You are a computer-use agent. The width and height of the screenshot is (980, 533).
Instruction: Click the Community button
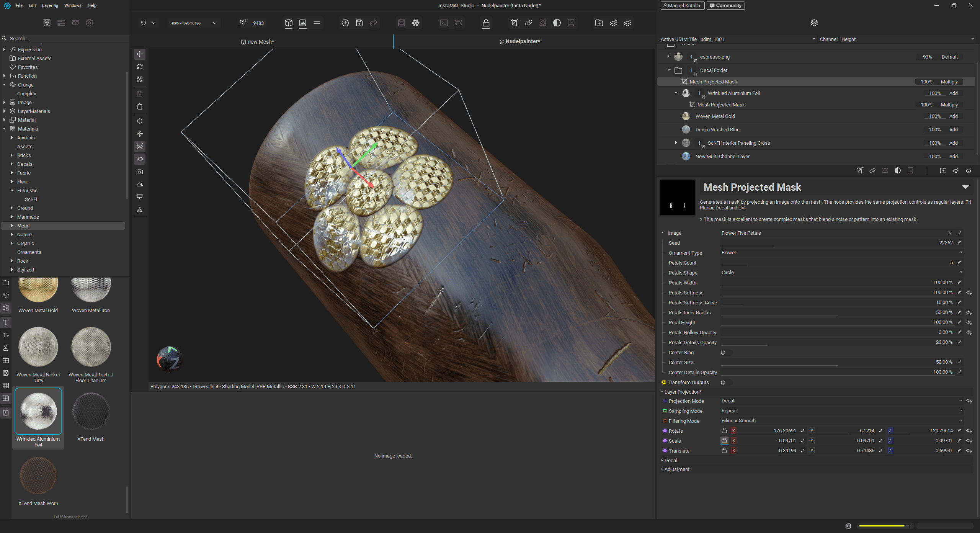(x=725, y=5)
